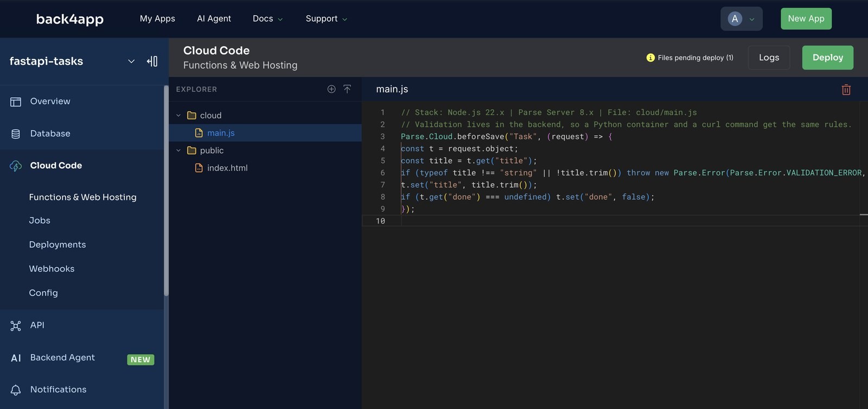Select main.js in the explorer tree
This screenshot has height=409, width=868.
pyautogui.click(x=265, y=133)
